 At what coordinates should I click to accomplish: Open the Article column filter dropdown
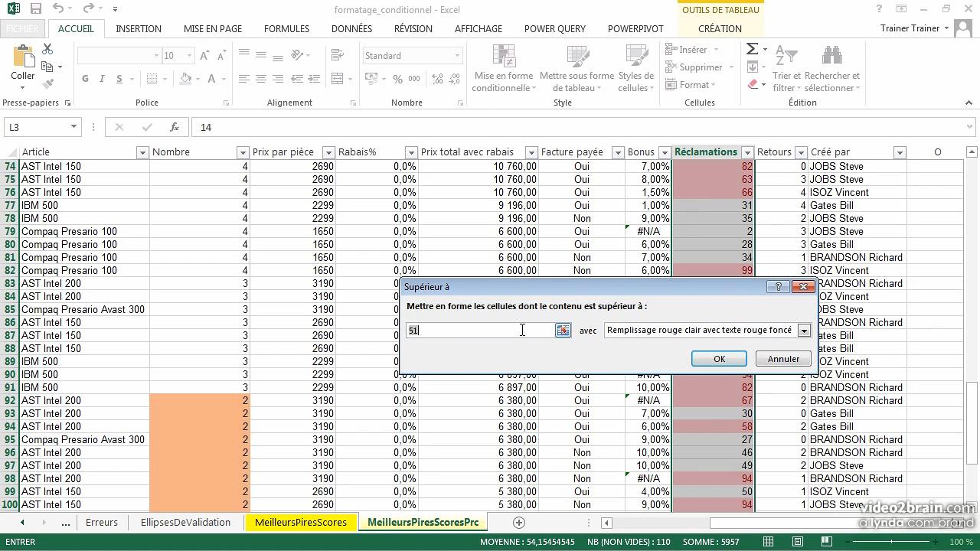(142, 152)
